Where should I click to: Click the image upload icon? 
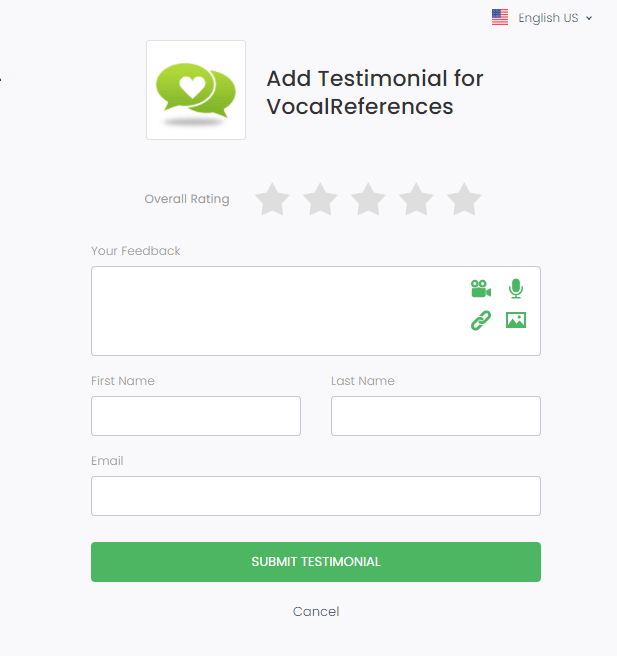point(516,320)
